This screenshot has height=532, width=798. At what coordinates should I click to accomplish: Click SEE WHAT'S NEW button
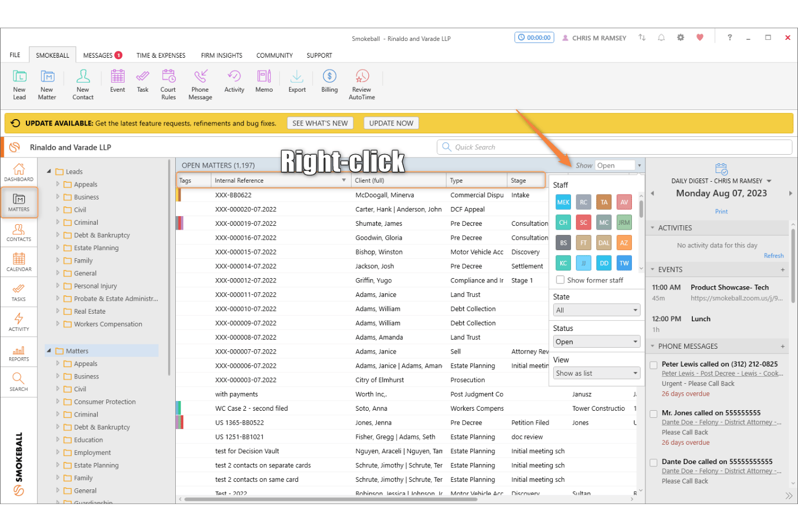click(320, 123)
